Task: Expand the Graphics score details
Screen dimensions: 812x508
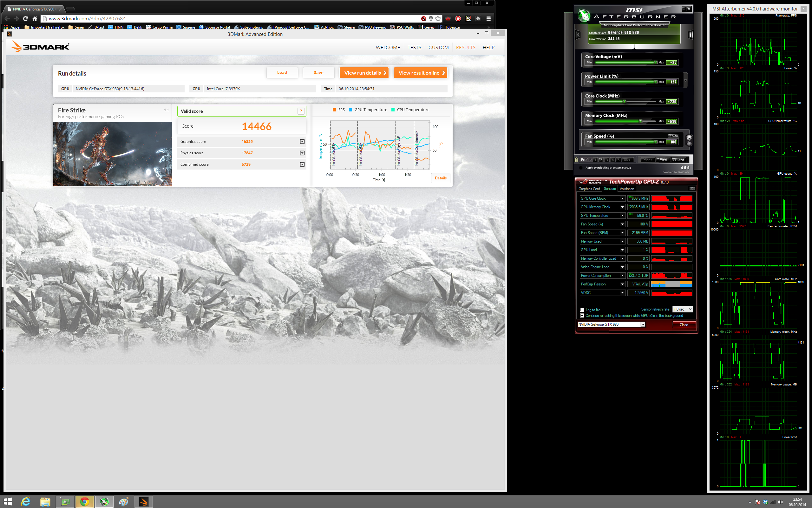Action: pos(302,142)
